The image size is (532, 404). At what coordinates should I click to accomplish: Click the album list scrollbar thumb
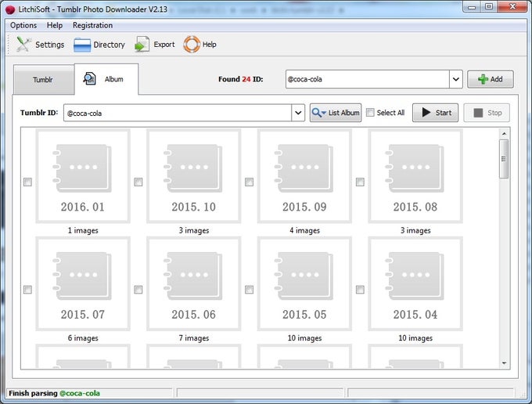504,159
